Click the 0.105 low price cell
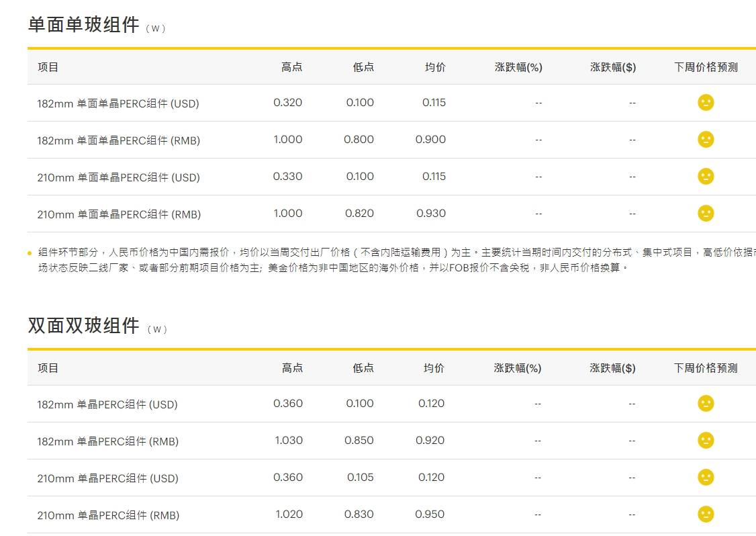Image resolution: width=756 pixels, height=536 pixels. (361, 478)
